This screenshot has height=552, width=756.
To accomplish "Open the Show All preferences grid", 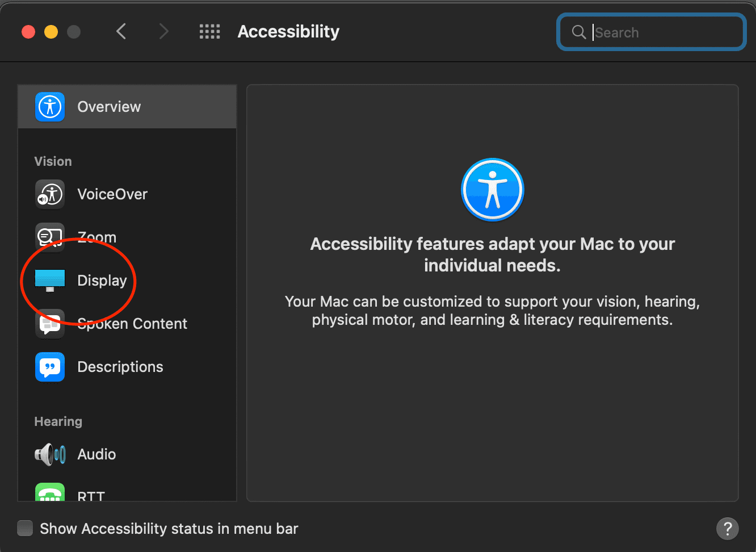I will click(209, 31).
